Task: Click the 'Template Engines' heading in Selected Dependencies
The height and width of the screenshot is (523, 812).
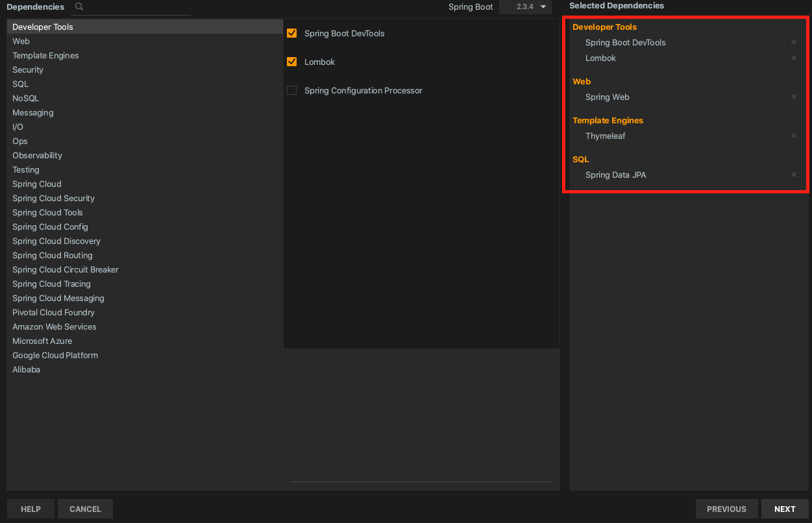Action: (x=608, y=120)
